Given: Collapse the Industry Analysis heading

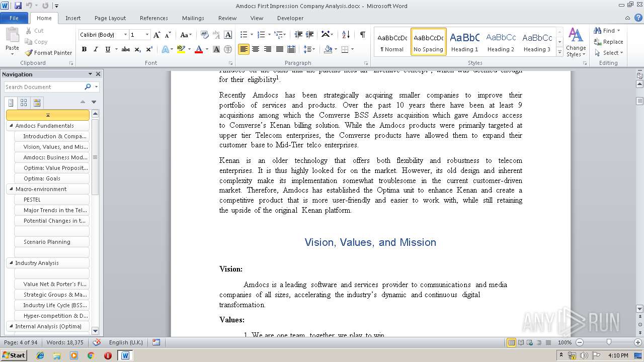Looking at the screenshot, I should 11,263.
